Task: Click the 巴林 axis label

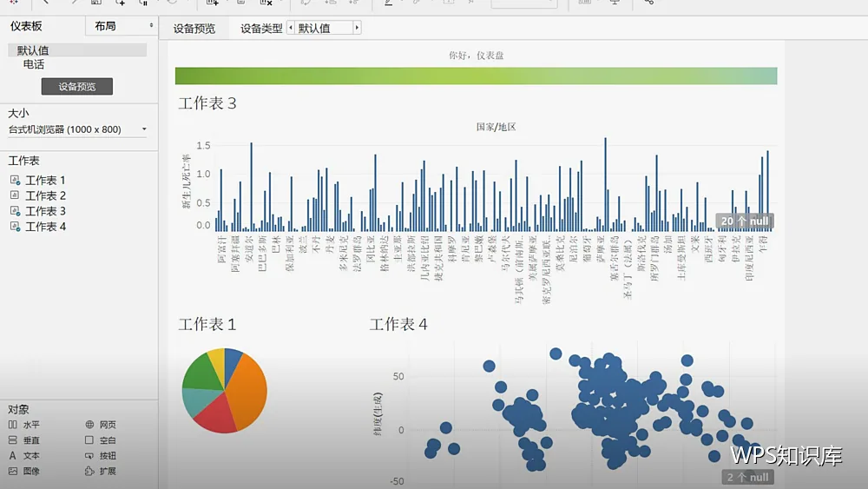Action: [x=276, y=244]
